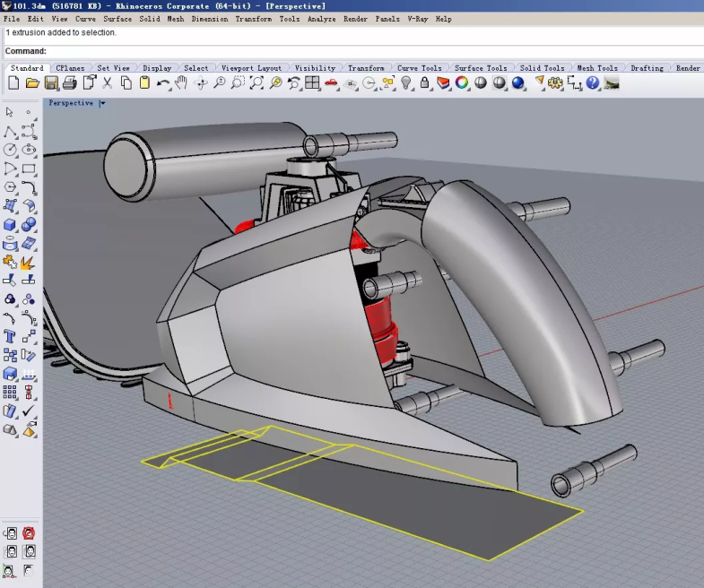Screen dimensions: 704x588
Task: Click the color wheel icon in toolbar
Action: [462, 83]
